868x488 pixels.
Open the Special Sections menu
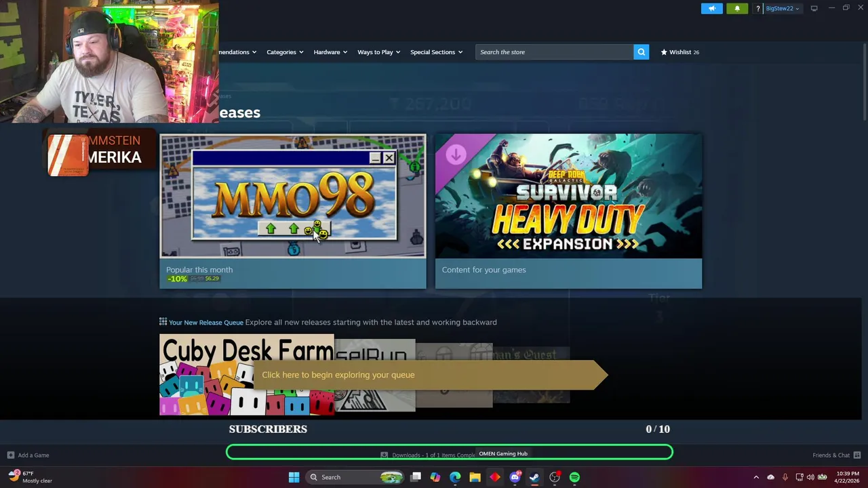[436, 52]
